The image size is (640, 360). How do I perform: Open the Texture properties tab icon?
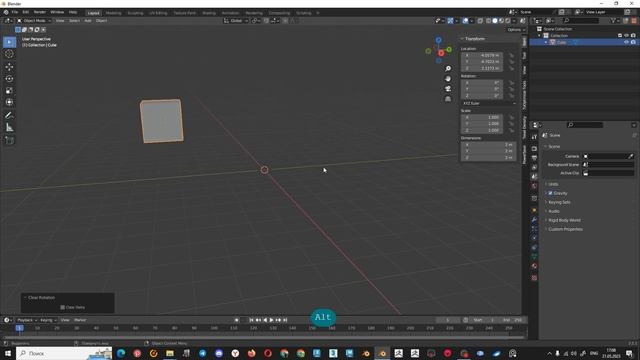point(534,278)
